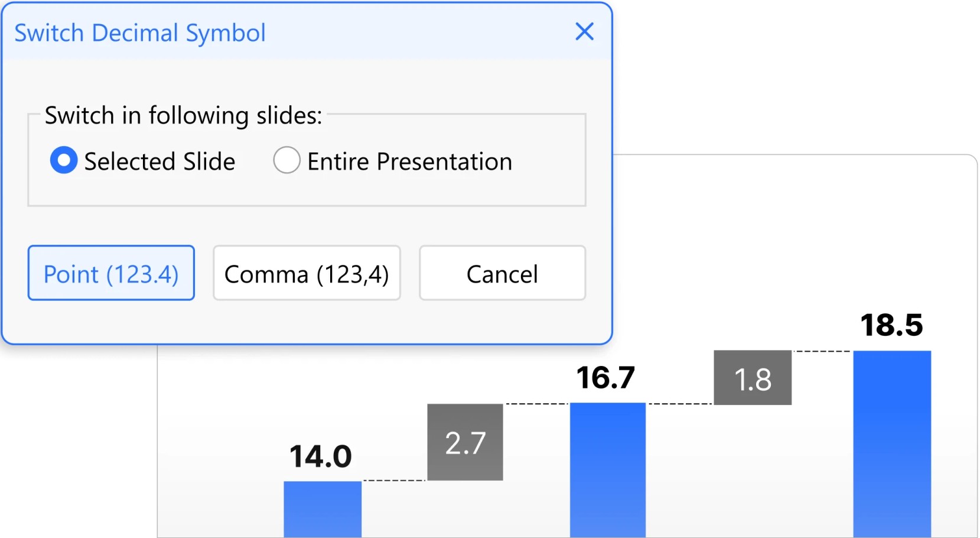Click the gray 2.7 difference box
Viewport: 980px width, 538px height.
point(465,442)
